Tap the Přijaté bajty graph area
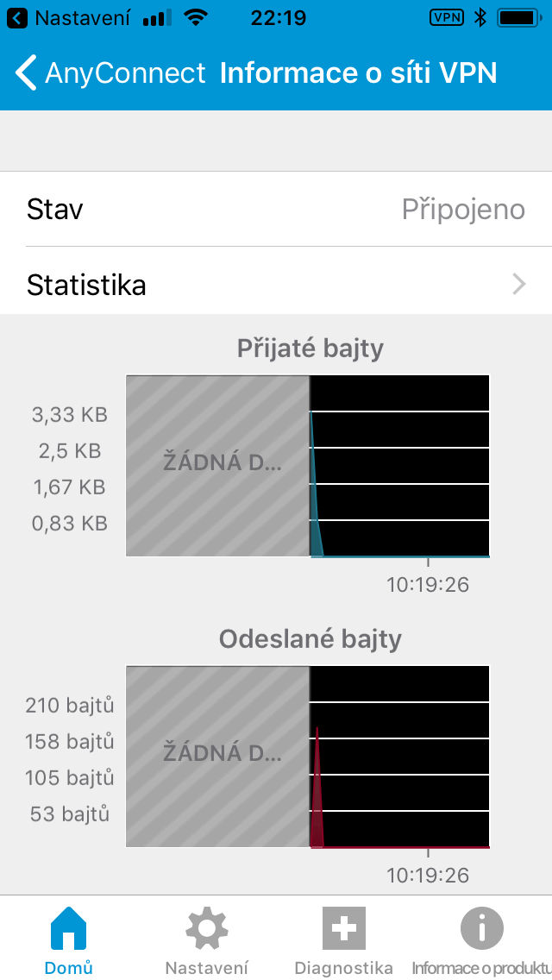 tap(308, 466)
